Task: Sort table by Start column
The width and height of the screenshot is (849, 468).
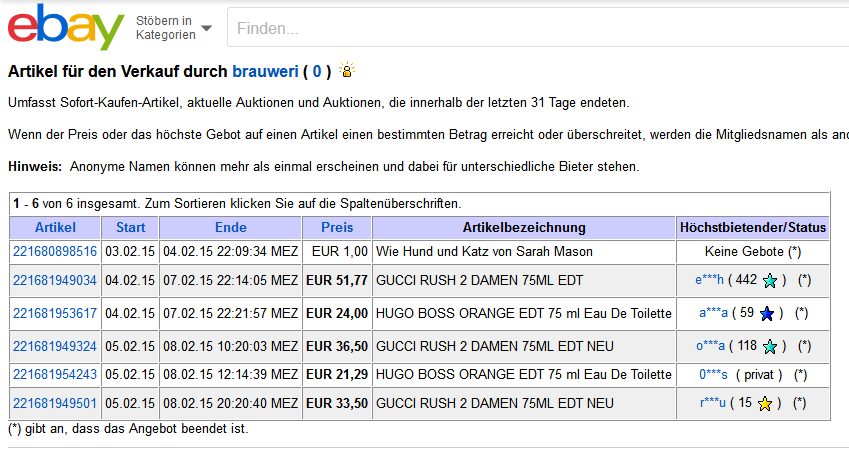Action: coord(131,227)
